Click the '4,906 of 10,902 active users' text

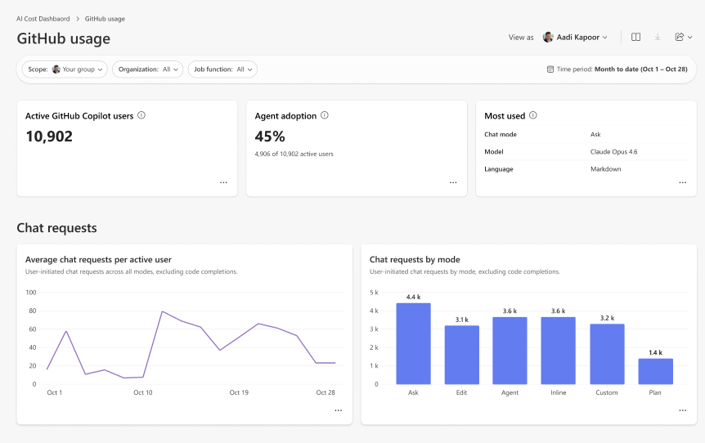click(294, 154)
